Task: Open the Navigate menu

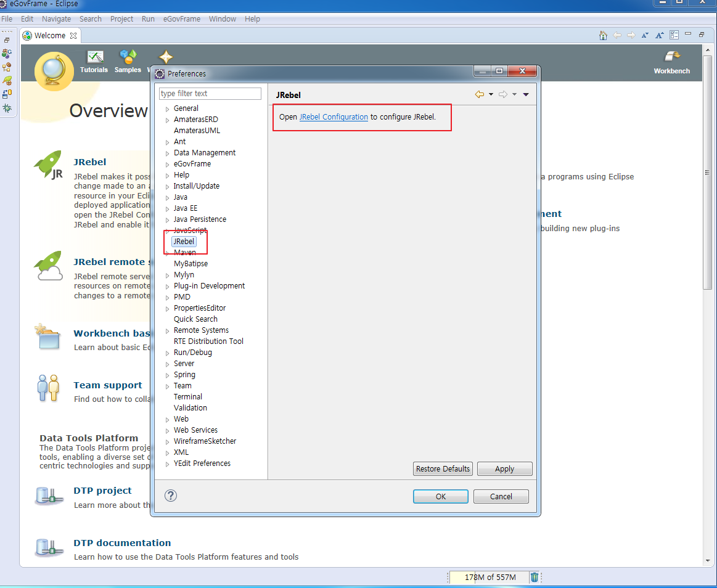Action: (x=56, y=18)
